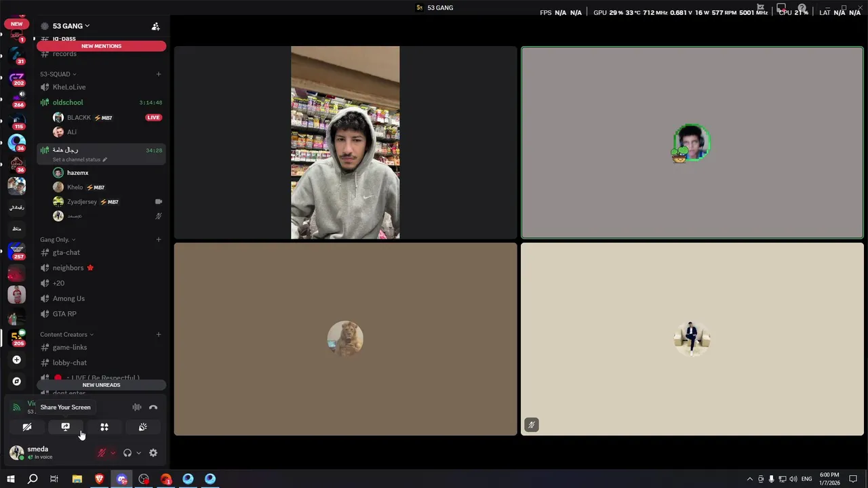The height and width of the screenshot is (488, 868).
Task: Open headphone output options arrow
Action: [138, 453]
